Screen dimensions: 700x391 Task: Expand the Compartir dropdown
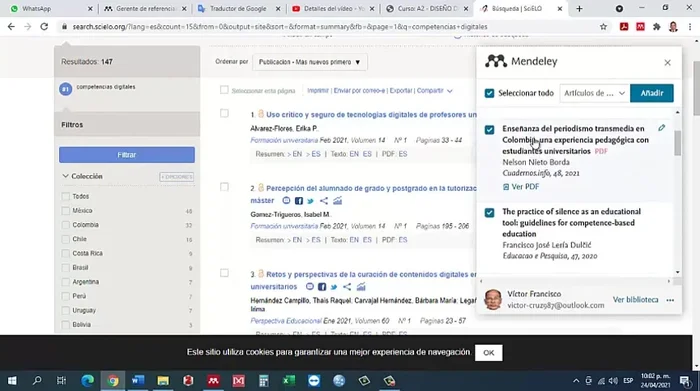[x=434, y=91]
